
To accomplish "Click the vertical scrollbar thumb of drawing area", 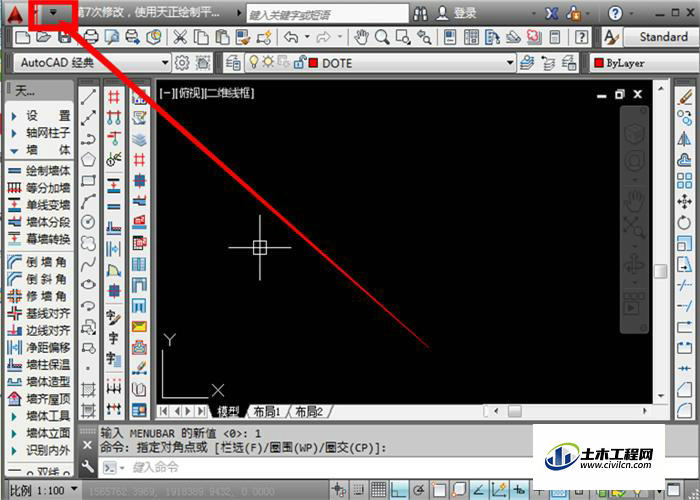I will pos(660,271).
